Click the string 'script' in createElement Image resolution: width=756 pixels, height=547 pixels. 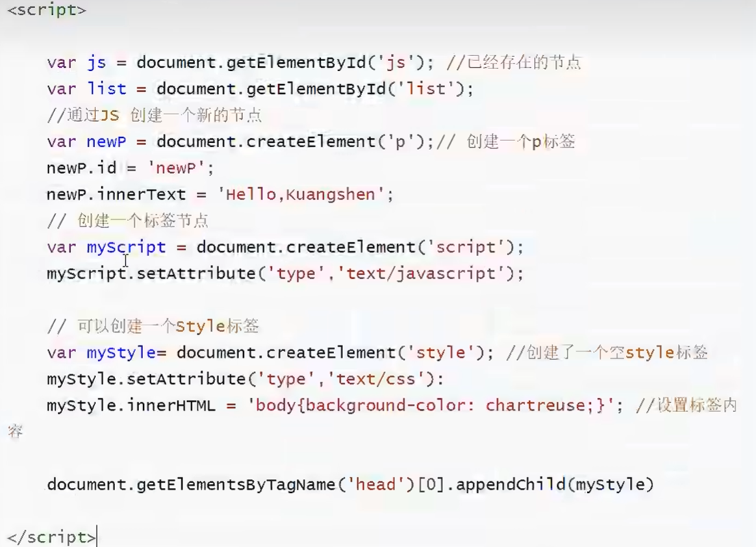click(465, 247)
